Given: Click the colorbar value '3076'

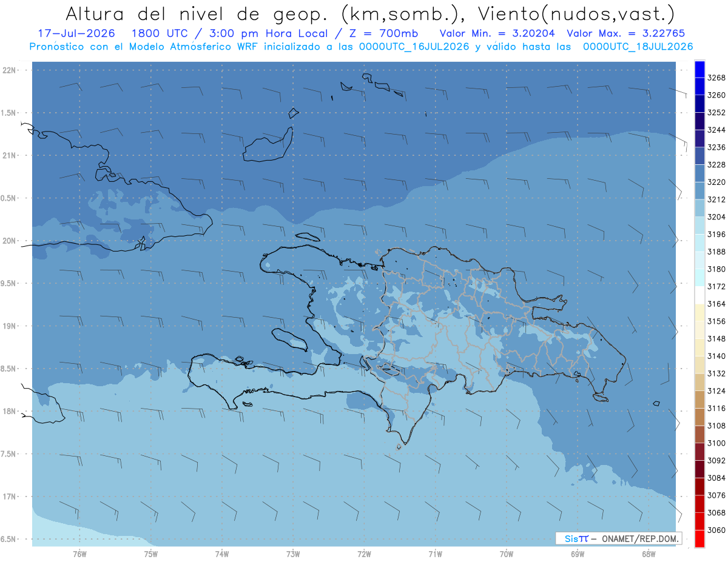Looking at the screenshot, I should [x=716, y=495].
